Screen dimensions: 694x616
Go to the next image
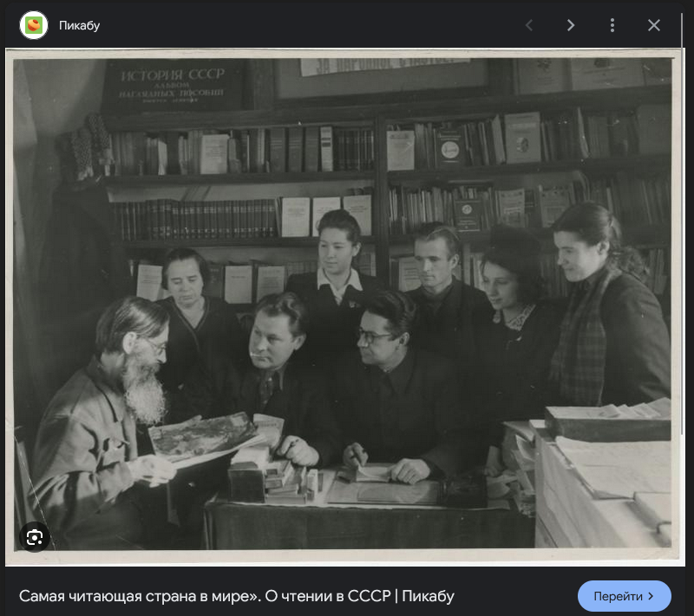click(571, 25)
